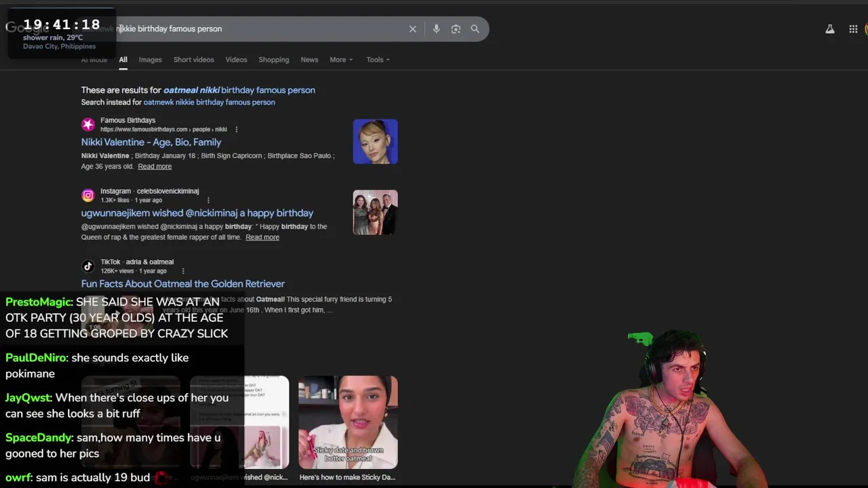The width and height of the screenshot is (868, 488).
Task: Click the 19:41:18 clock overlay
Action: (x=62, y=25)
